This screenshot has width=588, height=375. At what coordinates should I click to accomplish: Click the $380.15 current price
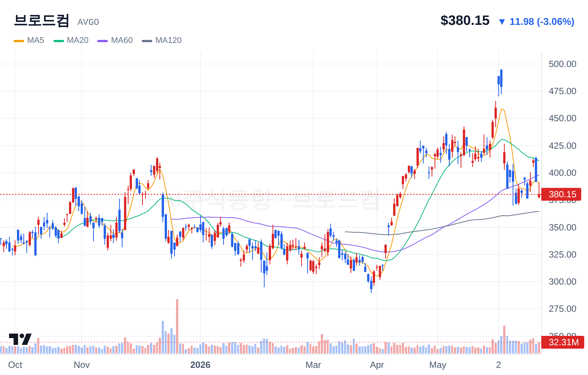point(465,20)
